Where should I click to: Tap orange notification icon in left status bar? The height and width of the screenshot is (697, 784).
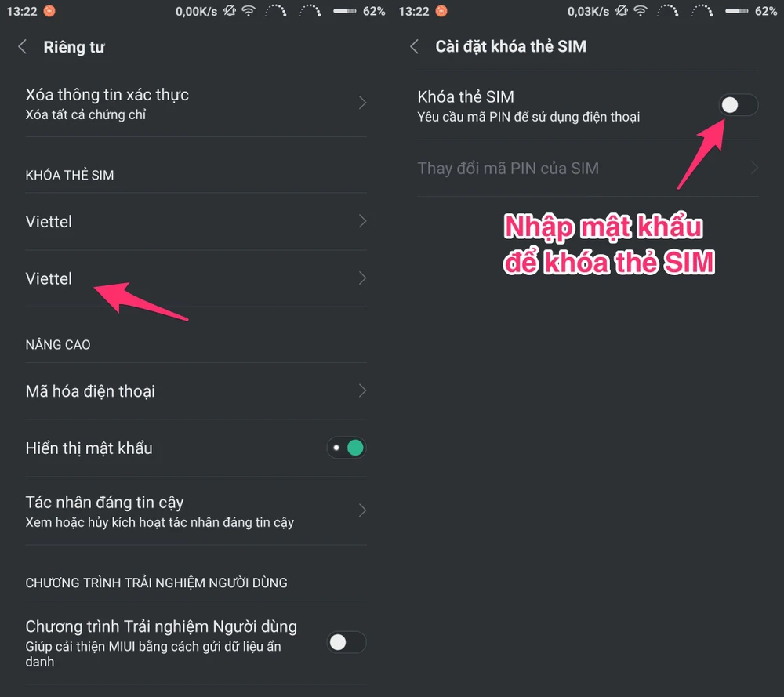click(x=49, y=11)
